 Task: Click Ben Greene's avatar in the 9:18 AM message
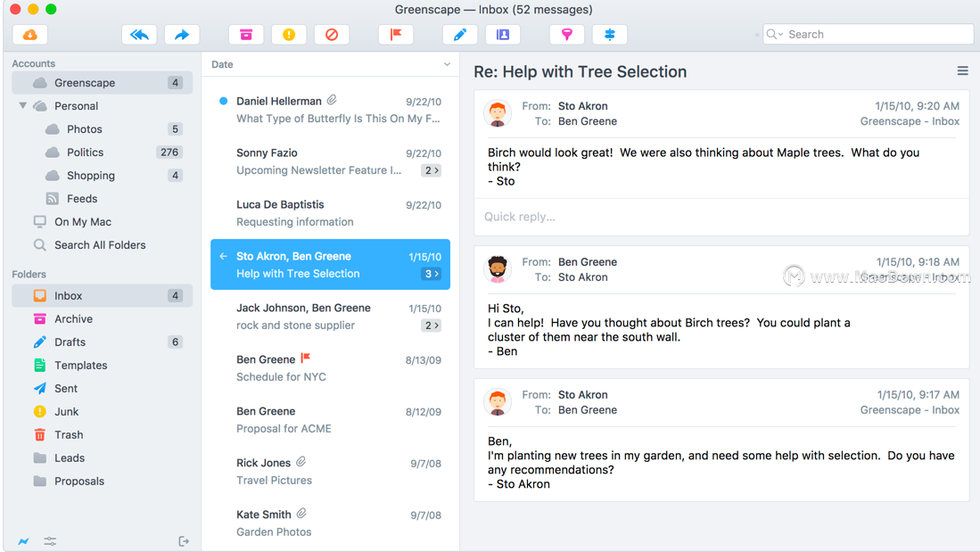[498, 269]
